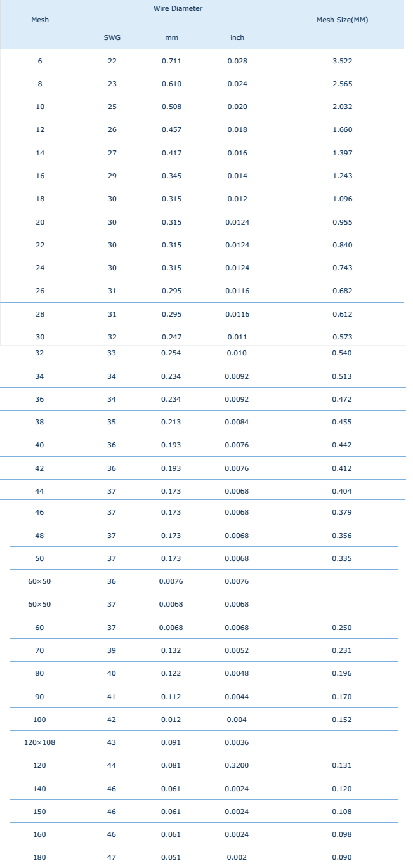Click the 120×108 mesh cell
Viewport: 413px width, 868px height.
(x=40, y=743)
